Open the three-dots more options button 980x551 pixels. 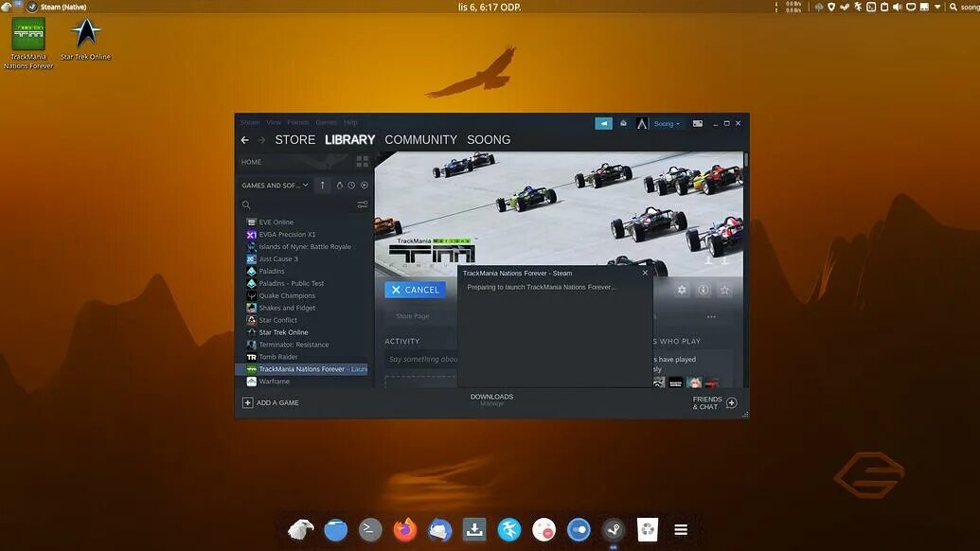(711, 317)
